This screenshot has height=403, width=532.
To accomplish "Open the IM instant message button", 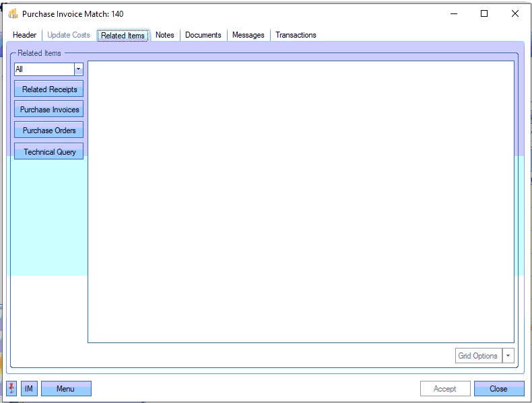I will (x=29, y=388).
